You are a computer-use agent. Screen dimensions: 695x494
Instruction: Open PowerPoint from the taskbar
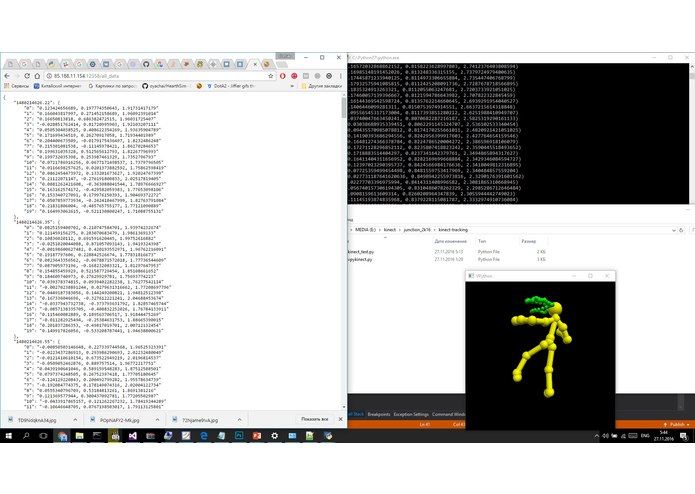tap(257, 436)
